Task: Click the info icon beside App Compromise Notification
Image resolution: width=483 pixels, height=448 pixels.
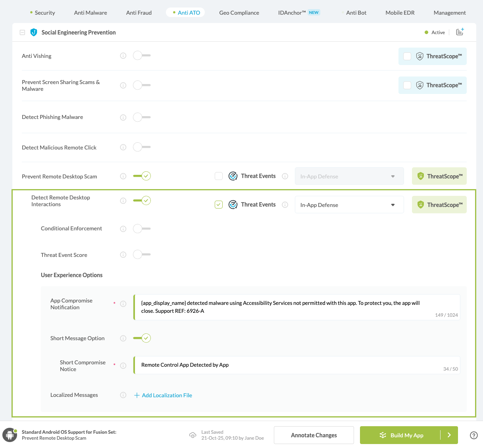Action: 123,304
